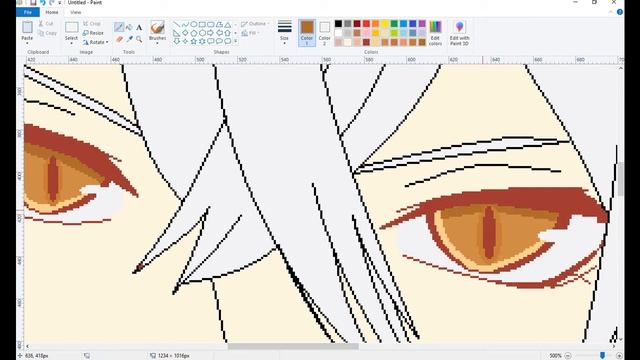The height and width of the screenshot is (360, 640).
Task: Open the shape Outline dropdown
Action: click(x=256, y=24)
